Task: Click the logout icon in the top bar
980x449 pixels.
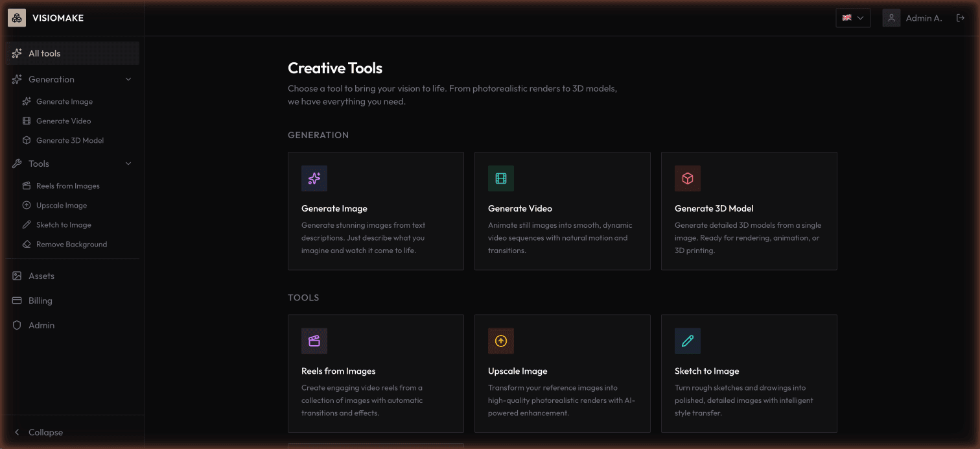Action: 961,18
